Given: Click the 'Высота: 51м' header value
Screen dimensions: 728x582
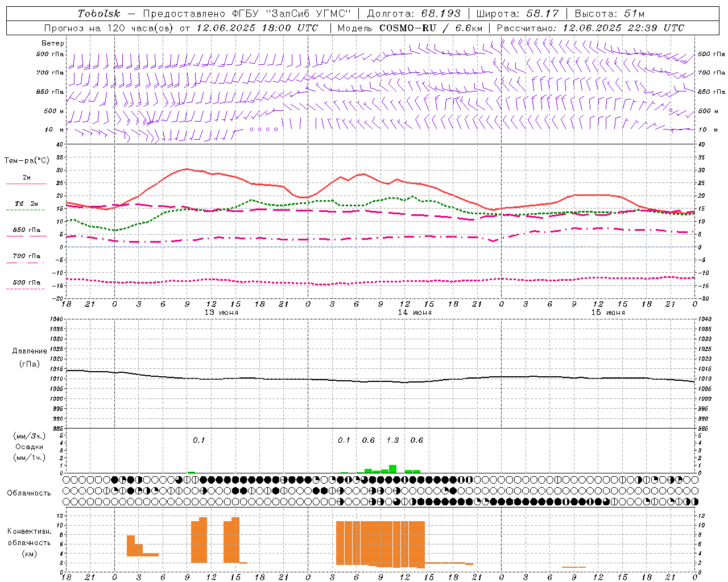Looking at the screenshot, I should (610, 14).
